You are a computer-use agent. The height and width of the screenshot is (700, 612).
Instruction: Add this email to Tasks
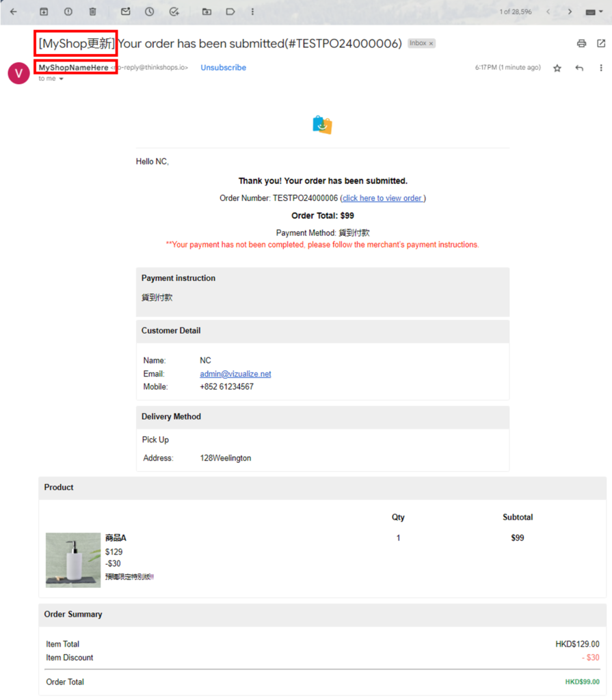[174, 12]
